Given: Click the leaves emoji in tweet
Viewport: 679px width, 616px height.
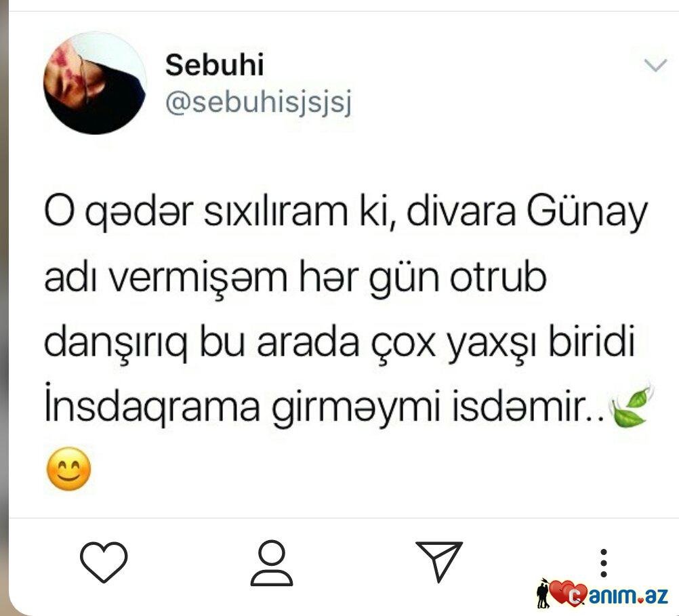Looking at the screenshot, I should point(630,405).
